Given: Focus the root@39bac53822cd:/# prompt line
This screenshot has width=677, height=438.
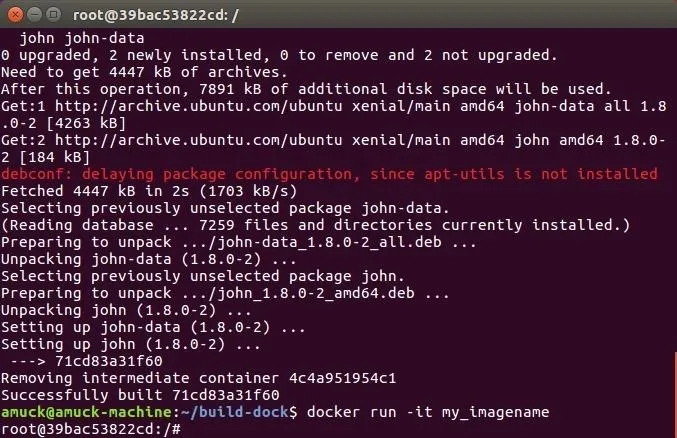Looking at the screenshot, I should click(91, 429).
